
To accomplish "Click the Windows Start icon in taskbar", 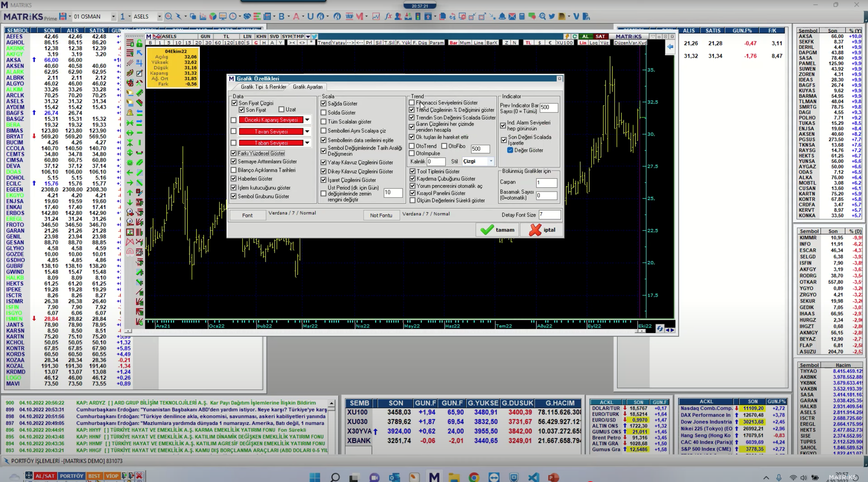I will [315, 477].
